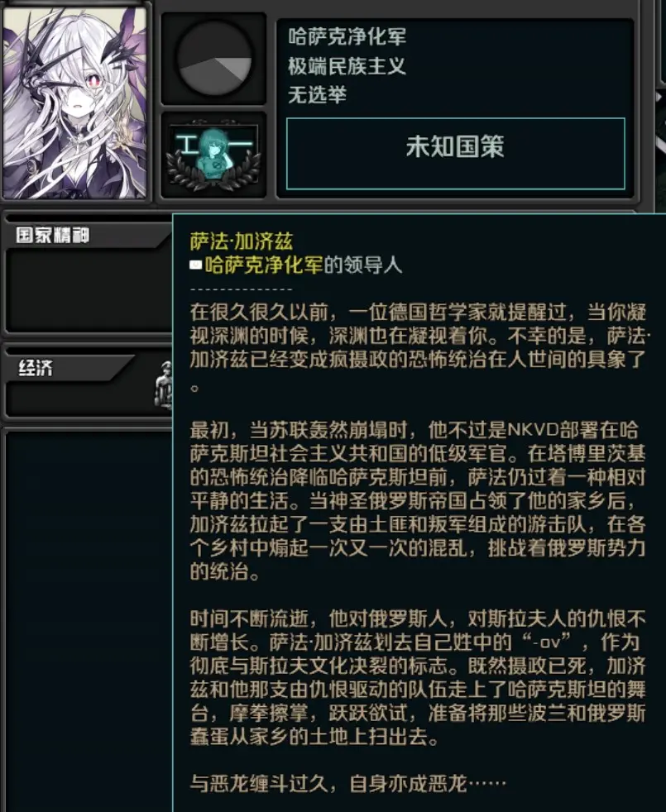The height and width of the screenshot is (812, 666).
Task: Click the white-haired leader portrait
Action: [x=75, y=102]
